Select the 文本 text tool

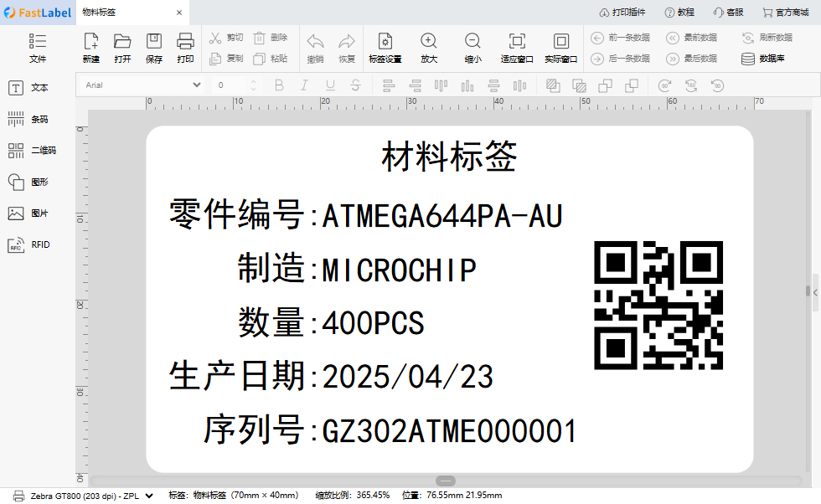(28, 88)
